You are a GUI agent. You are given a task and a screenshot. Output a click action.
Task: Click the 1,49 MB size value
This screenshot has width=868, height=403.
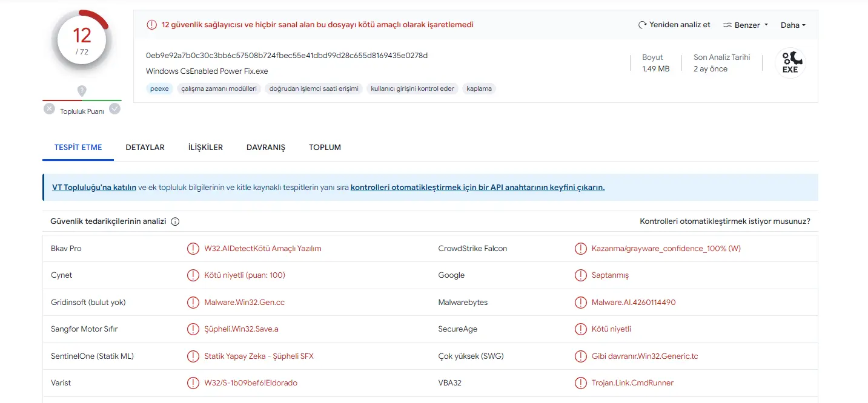point(656,69)
